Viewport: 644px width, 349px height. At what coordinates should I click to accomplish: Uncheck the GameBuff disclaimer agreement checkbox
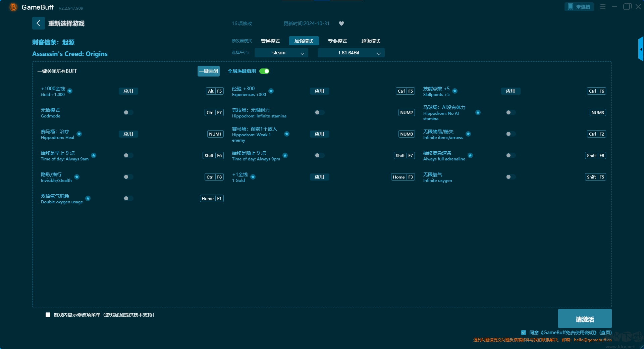click(x=524, y=333)
